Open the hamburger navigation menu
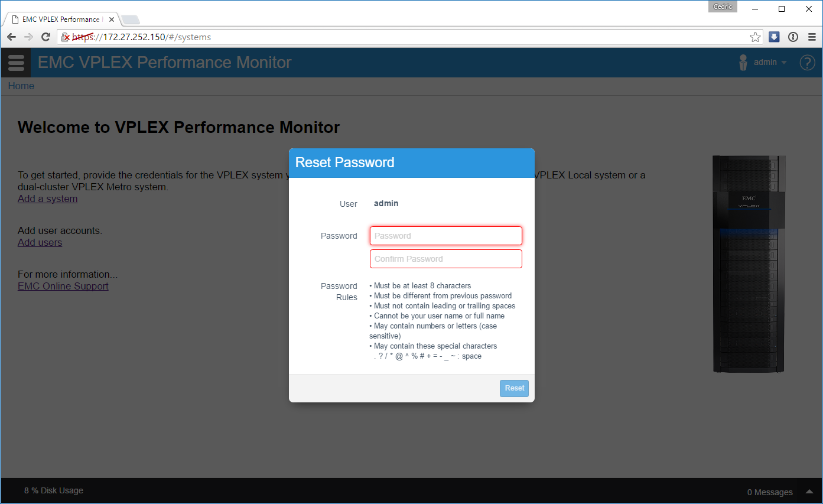Screen dimensions: 823x504 coord(16,63)
